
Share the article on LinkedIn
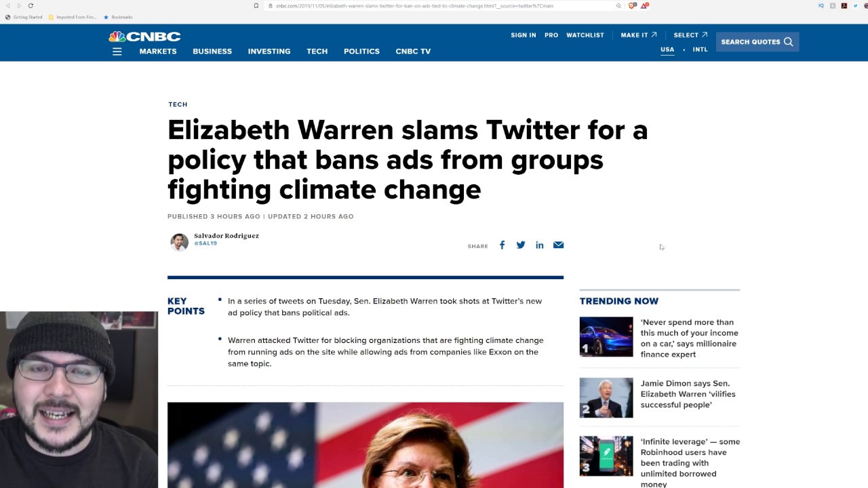coord(539,245)
